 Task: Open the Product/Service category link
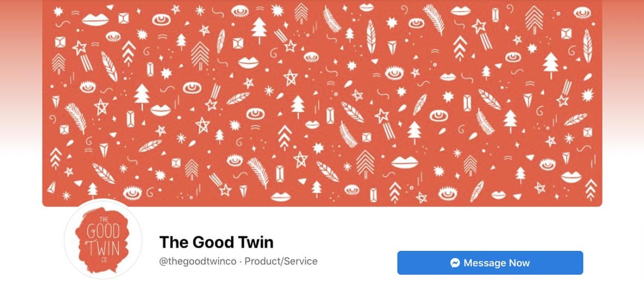[281, 261]
